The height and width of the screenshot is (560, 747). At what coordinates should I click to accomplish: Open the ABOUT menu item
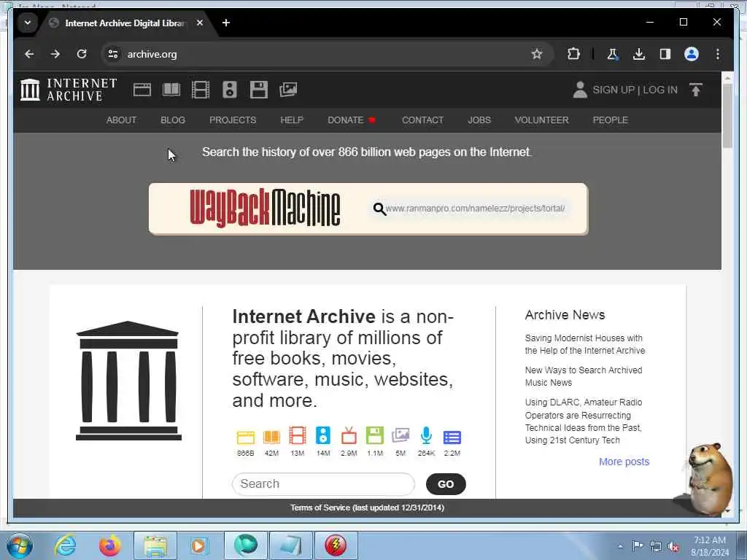(122, 120)
